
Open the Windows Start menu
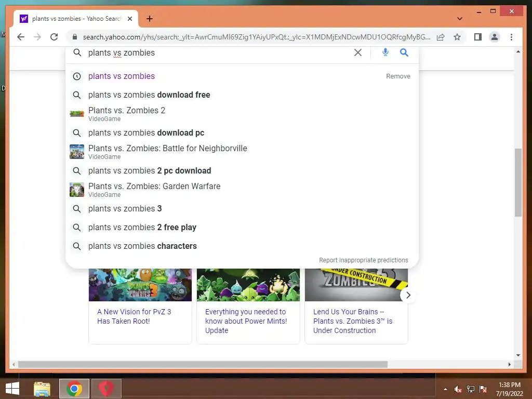(x=12, y=389)
